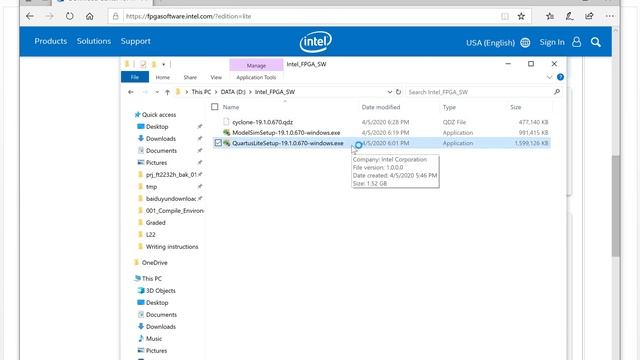Open Intel site search magnifier
Viewport: 640px width, 360px height.
(596, 42)
